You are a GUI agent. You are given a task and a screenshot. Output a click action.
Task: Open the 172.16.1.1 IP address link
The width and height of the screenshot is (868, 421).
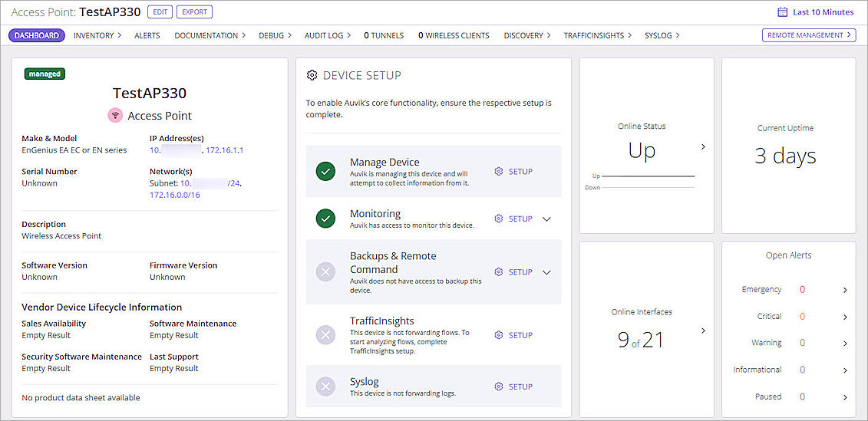(224, 150)
